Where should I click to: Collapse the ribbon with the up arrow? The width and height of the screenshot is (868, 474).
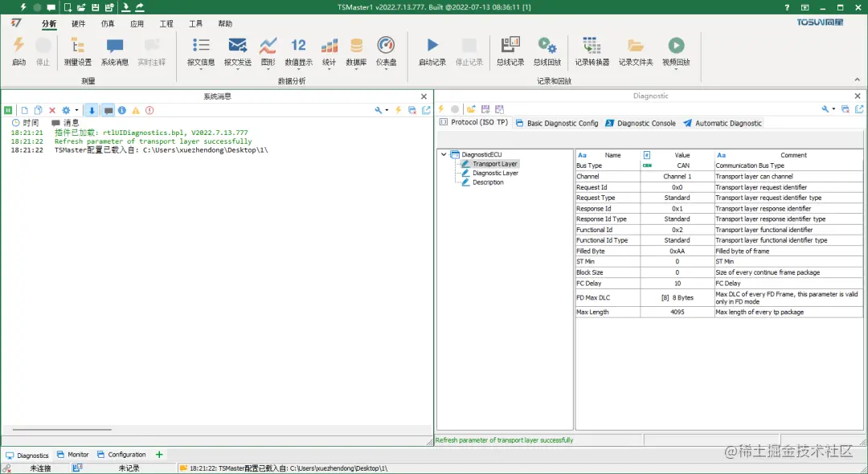pos(858,80)
